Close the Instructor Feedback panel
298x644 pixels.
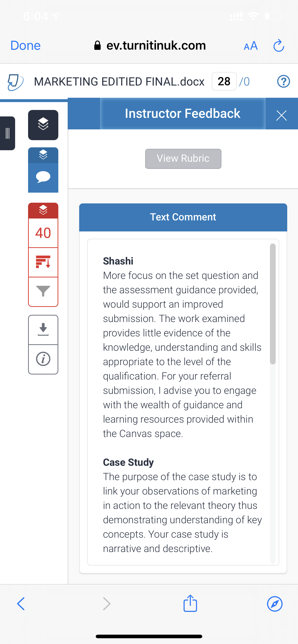[x=281, y=115]
